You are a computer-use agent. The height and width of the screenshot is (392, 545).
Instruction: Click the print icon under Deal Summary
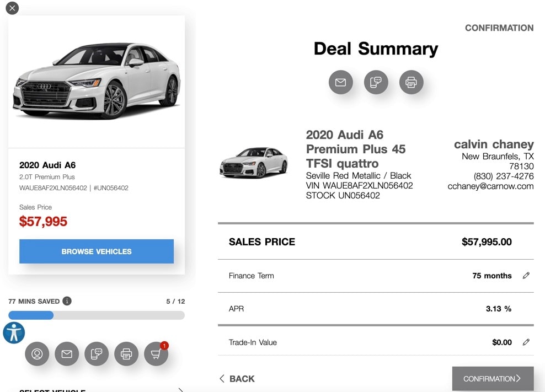click(x=411, y=83)
